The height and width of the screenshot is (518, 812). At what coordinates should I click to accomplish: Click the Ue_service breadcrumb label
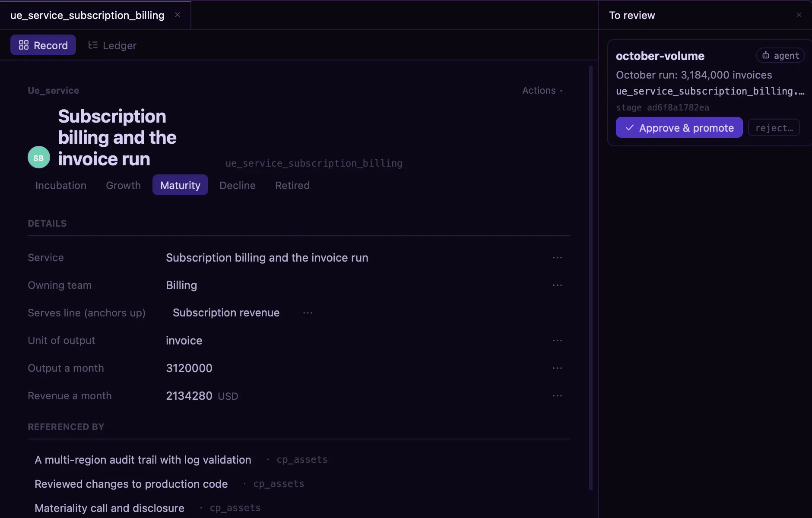pyautogui.click(x=54, y=91)
